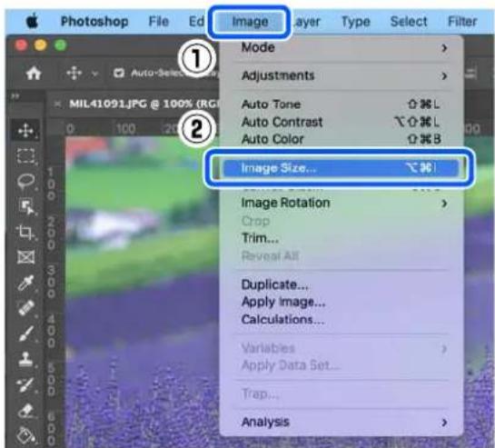The image size is (495, 448).
Task: Close the MIL41091.JPG document tab
Action: tap(57, 104)
